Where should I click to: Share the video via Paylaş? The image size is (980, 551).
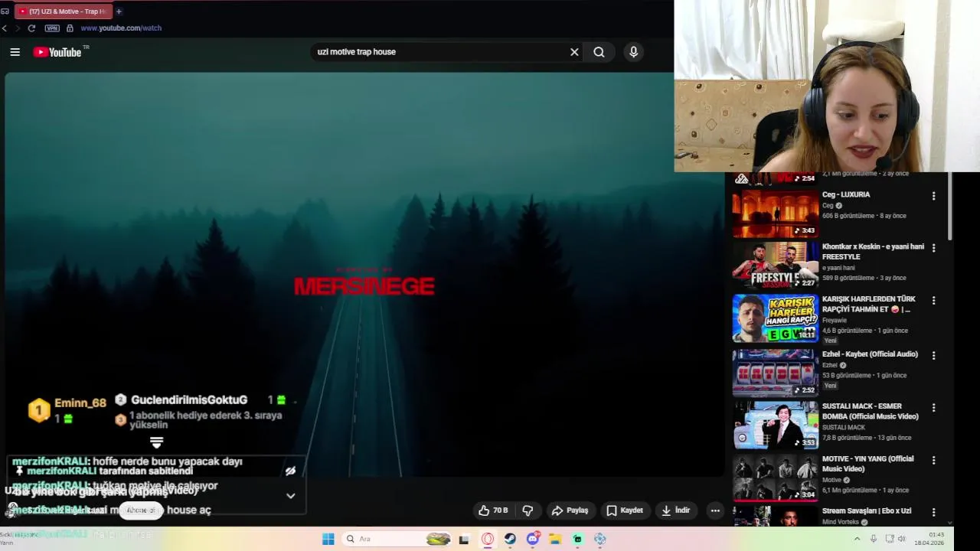point(570,510)
